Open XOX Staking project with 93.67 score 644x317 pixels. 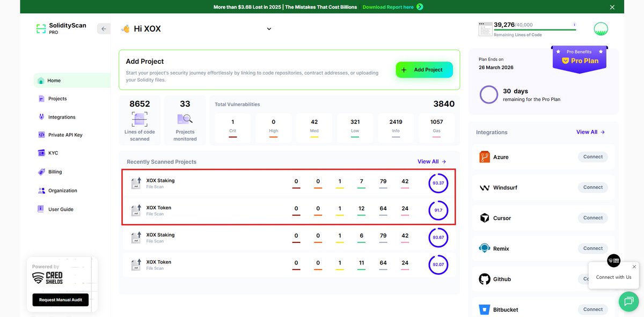coord(289,238)
